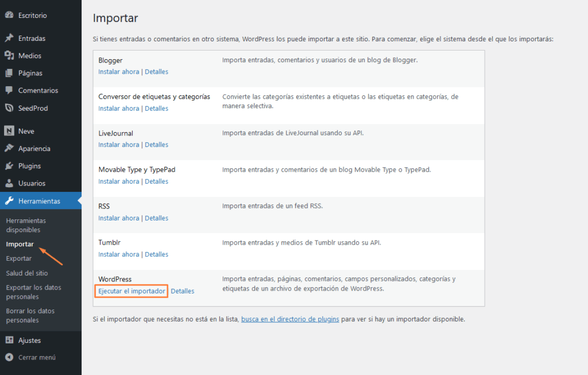The image size is (588, 375).
Task: Install the LiveJournal importer now
Action: click(118, 144)
